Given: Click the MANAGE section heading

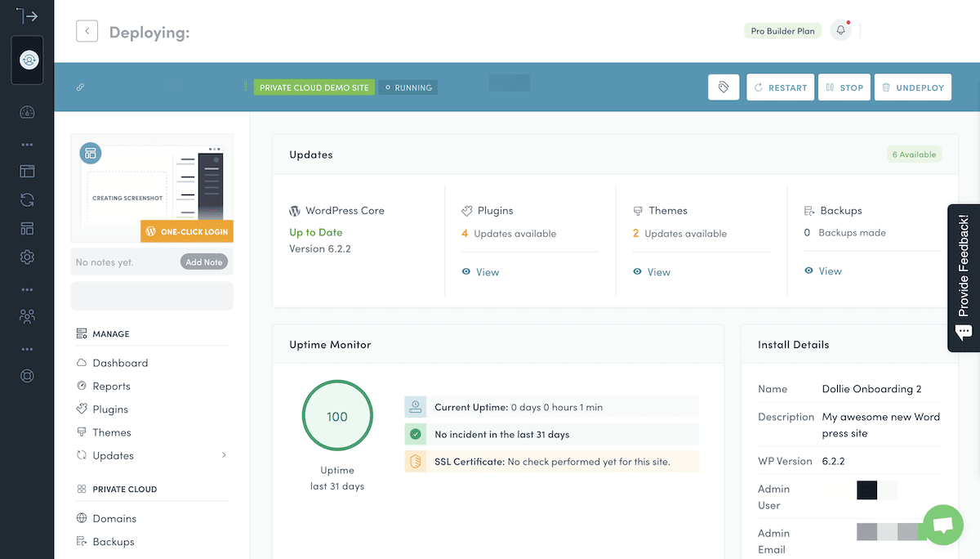Looking at the screenshot, I should pyautogui.click(x=111, y=334).
